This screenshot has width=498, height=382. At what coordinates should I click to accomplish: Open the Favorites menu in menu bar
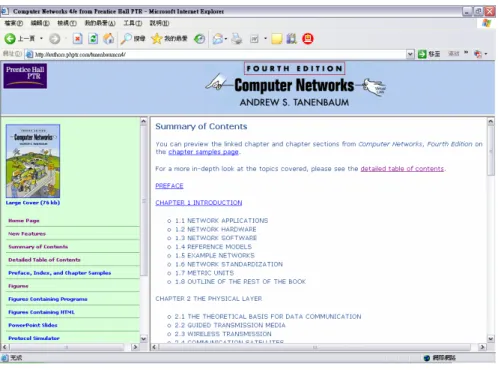click(100, 23)
